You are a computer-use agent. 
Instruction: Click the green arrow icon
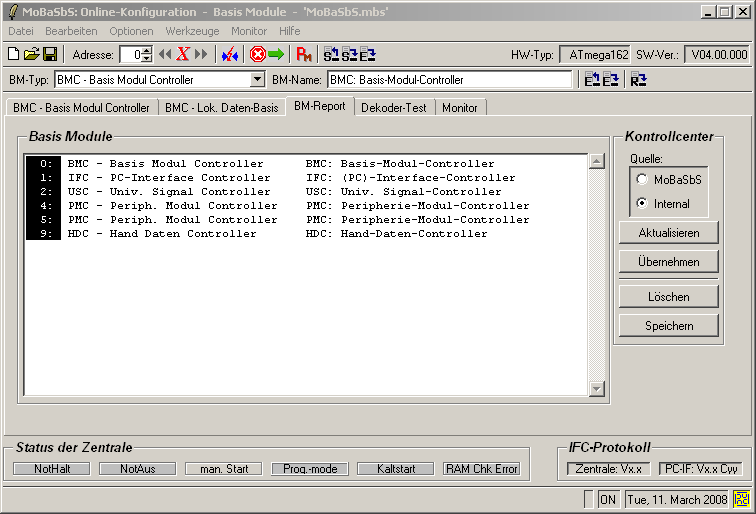[276, 55]
